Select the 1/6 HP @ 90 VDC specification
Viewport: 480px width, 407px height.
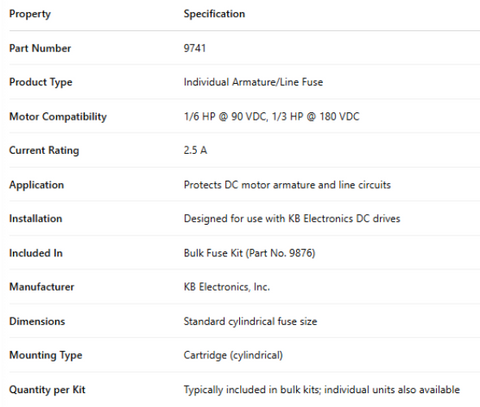pos(226,117)
